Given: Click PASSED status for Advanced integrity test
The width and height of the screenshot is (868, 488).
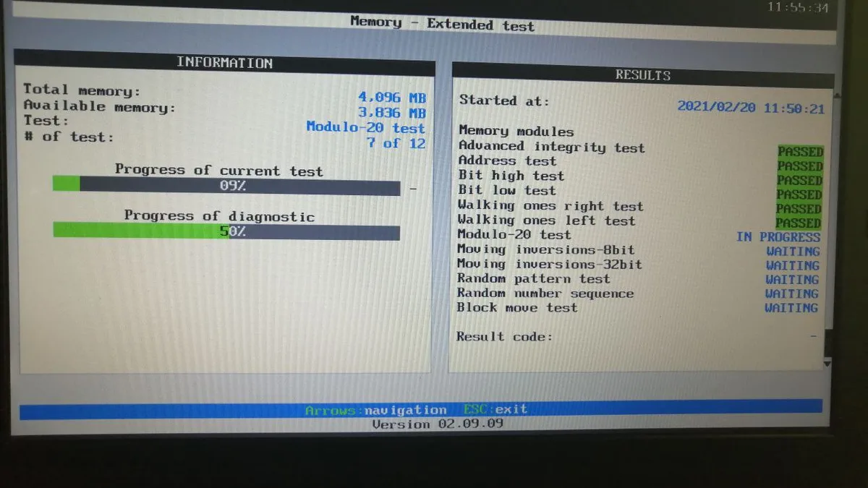Looking at the screenshot, I should 801,153.
